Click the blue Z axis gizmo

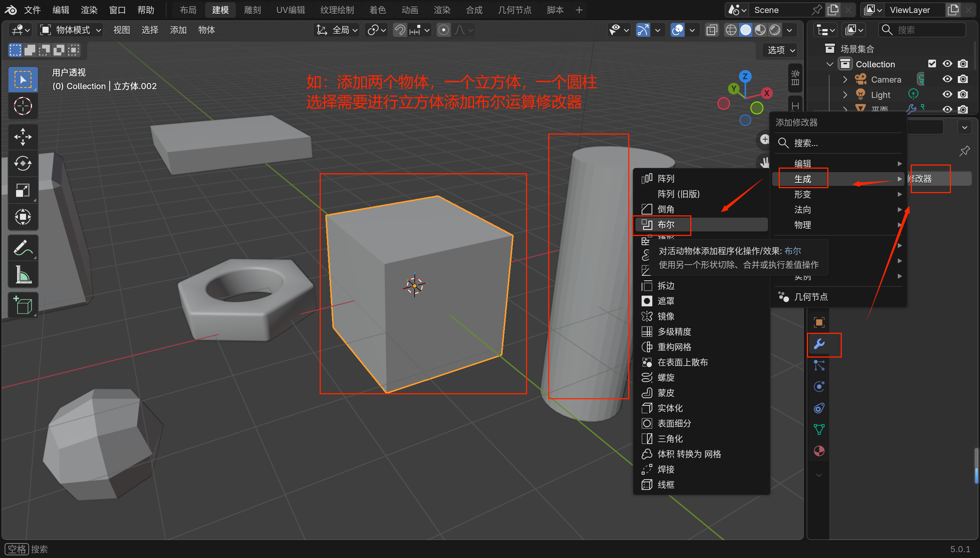[745, 76]
